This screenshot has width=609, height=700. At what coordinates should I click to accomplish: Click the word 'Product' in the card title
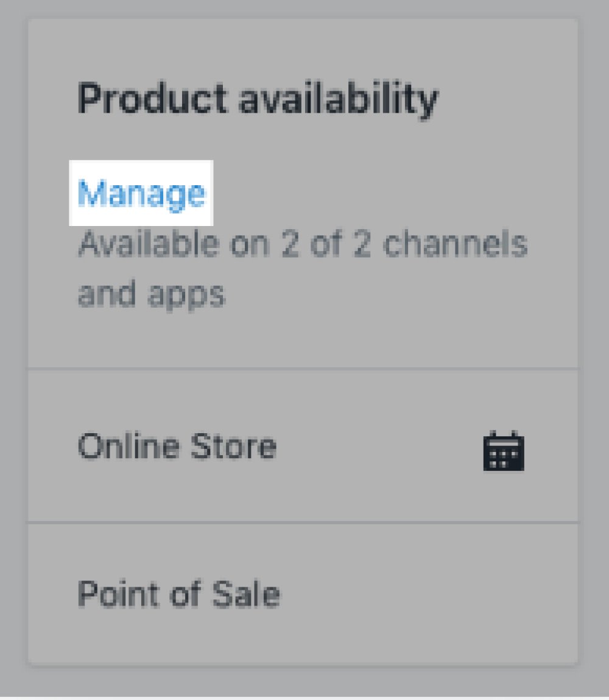click(x=153, y=98)
